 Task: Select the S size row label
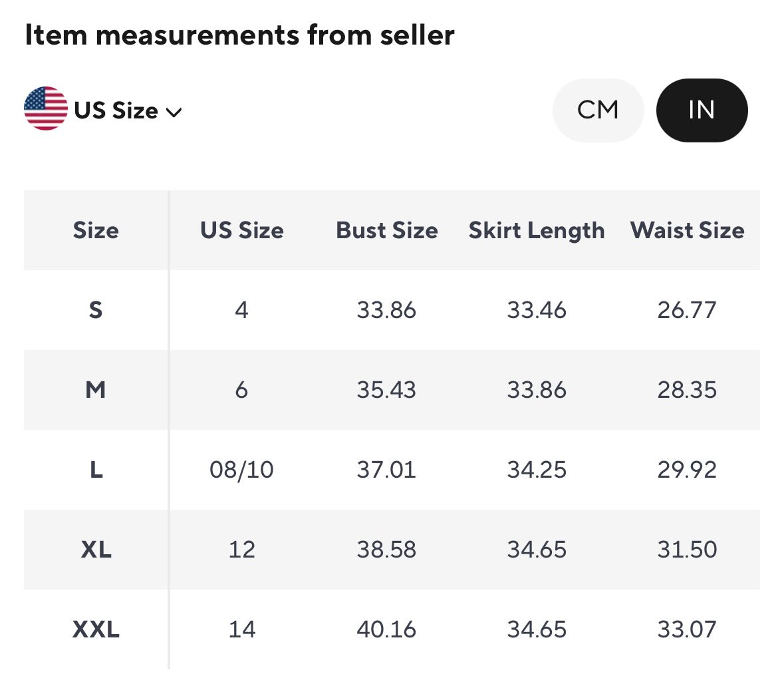coord(96,310)
